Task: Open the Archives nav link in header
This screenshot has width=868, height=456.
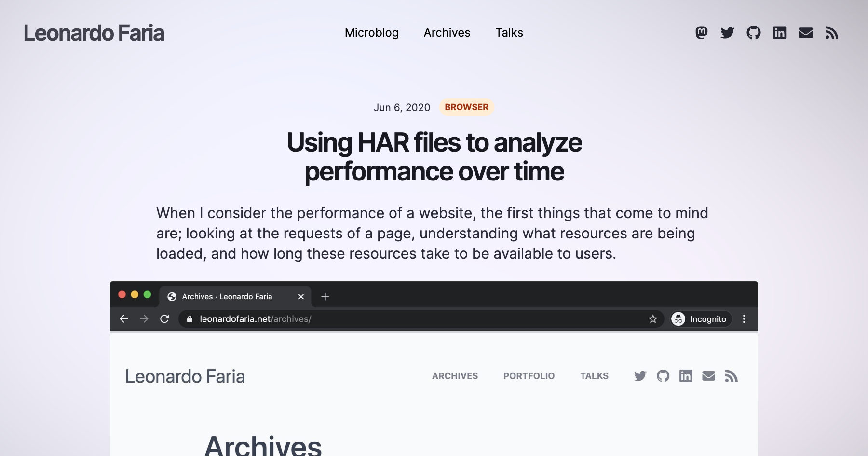Action: coord(447,33)
